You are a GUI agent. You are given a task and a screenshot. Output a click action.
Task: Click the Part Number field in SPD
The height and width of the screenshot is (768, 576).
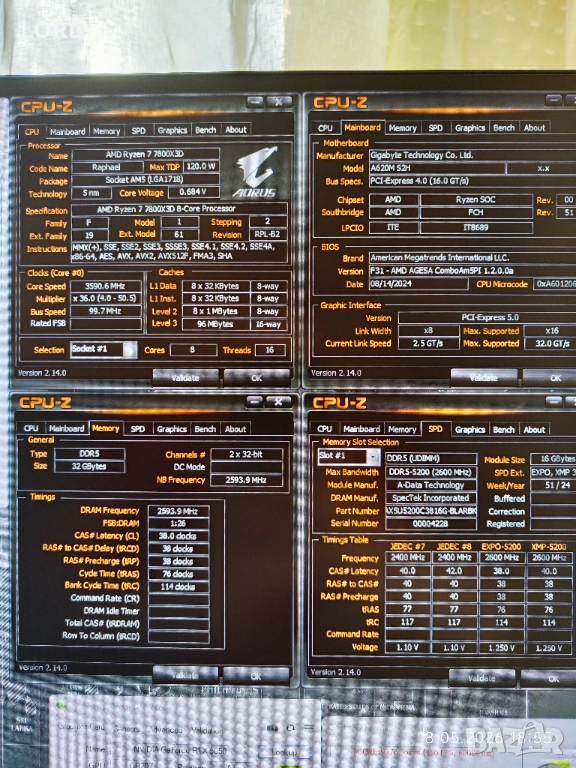tap(431, 511)
